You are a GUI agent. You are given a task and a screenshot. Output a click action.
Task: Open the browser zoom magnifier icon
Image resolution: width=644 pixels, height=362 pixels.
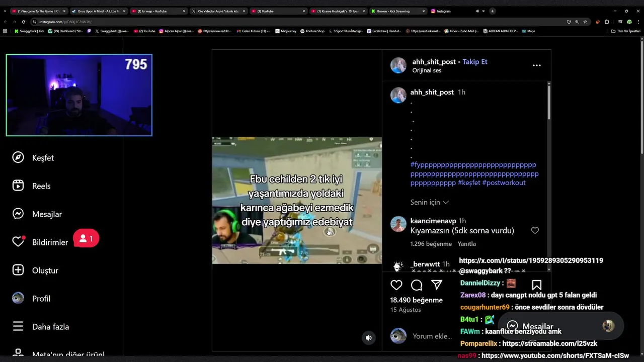point(577,22)
